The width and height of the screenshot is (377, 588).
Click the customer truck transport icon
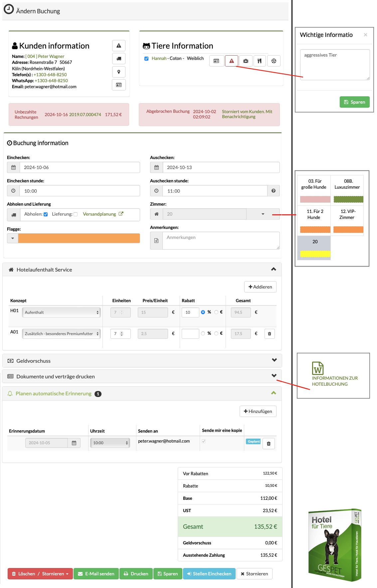coord(119,59)
